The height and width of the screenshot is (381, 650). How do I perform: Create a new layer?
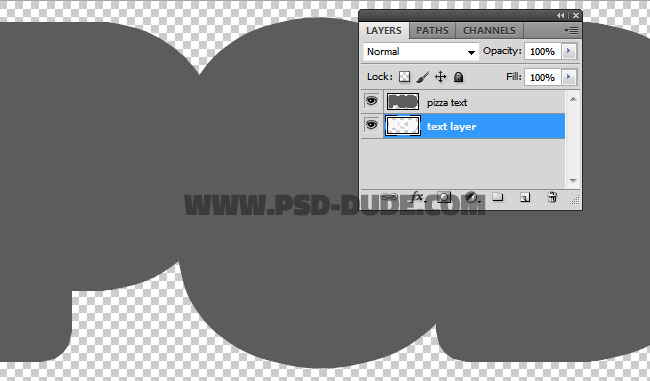click(525, 197)
